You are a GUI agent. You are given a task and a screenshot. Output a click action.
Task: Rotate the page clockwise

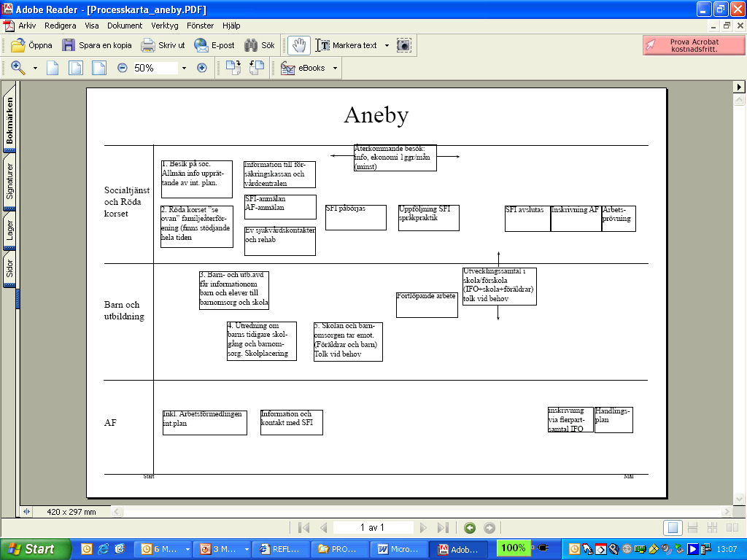pos(233,68)
